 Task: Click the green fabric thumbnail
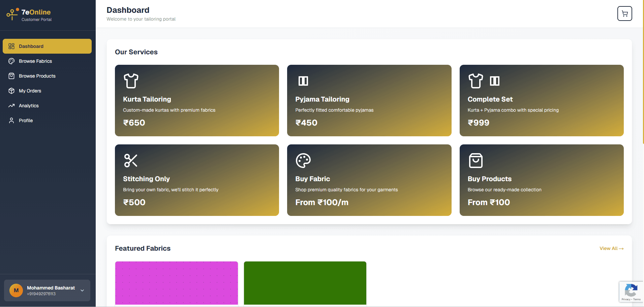tap(305, 283)
